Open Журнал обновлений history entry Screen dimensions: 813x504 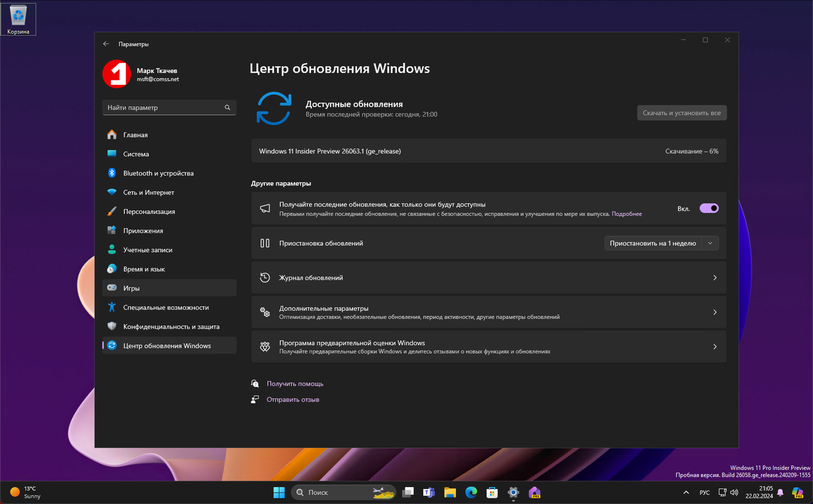click(488, 277)
